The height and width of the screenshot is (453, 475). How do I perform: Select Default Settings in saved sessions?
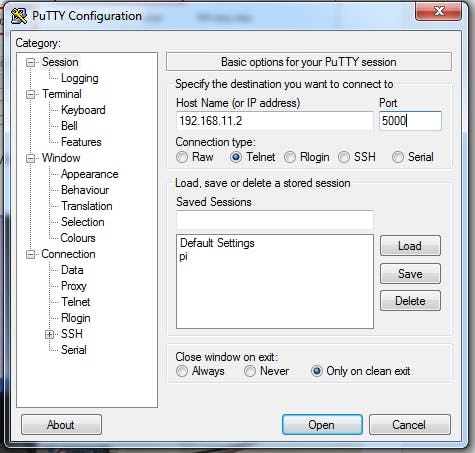click(217, 243)
